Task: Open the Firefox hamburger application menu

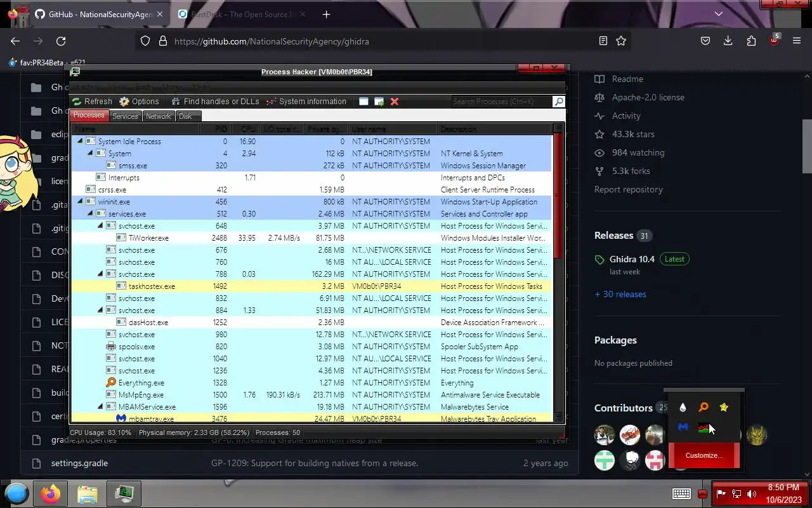Action: 797,41
